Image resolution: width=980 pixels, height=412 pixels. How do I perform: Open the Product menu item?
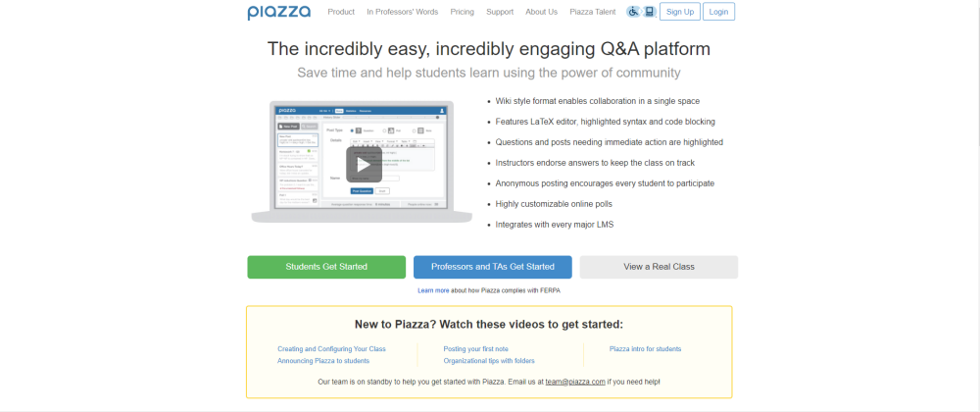click(x=341, y=12)
